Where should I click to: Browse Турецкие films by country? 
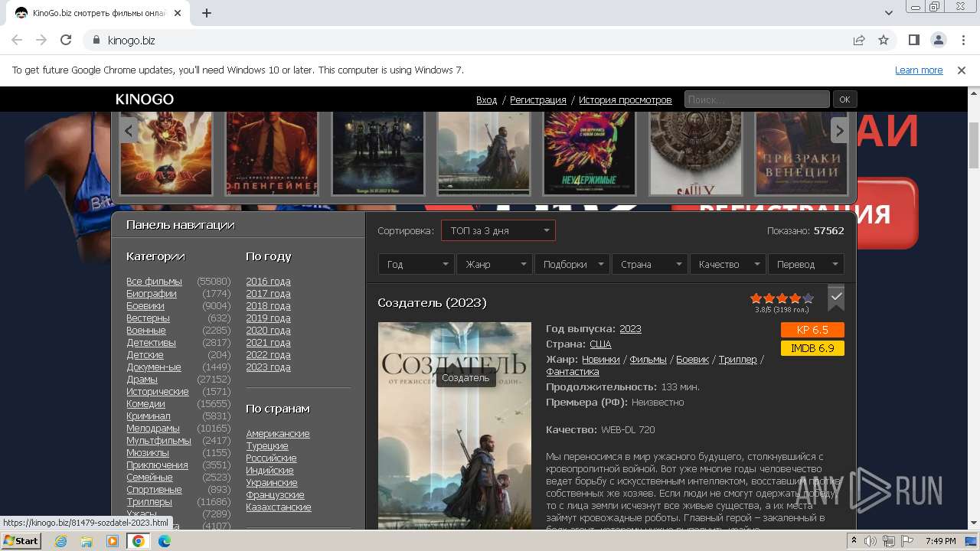[267, 446]
